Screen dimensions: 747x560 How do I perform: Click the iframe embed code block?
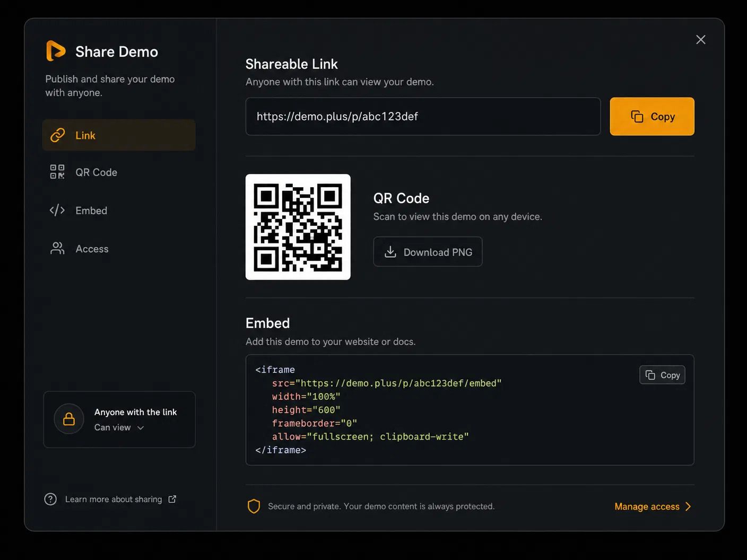[x=470, y=410]
